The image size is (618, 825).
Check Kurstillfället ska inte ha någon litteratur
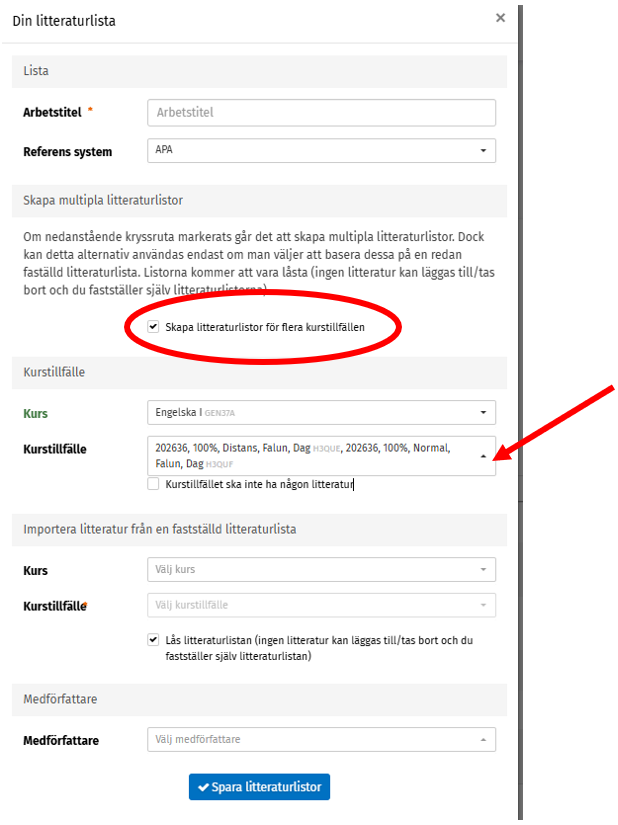[153, 484]
